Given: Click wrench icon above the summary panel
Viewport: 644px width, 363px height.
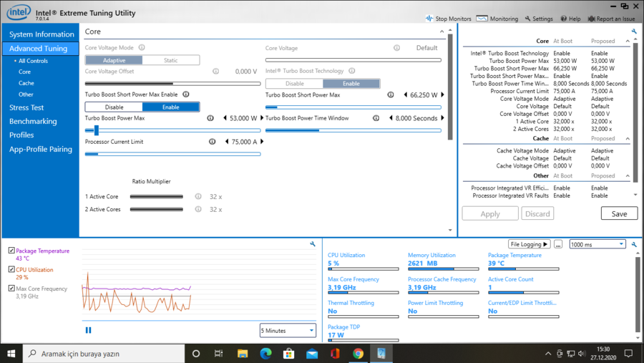Looking at the screenshot, I should click(634, 32).
